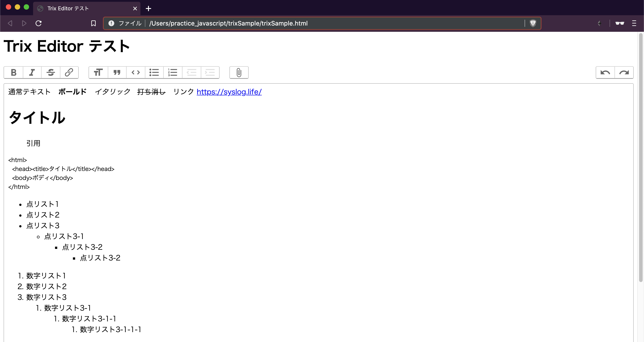Click the sunglasses private mode icon
The width and height of the screenshot is (644, 342).
620,23
